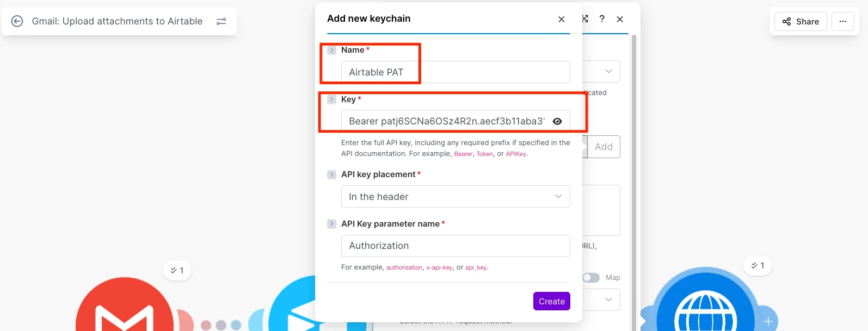Viewport: 868px width, 331px height.
Task: Open the three-dots more options menu
Action: coord(843,21)
